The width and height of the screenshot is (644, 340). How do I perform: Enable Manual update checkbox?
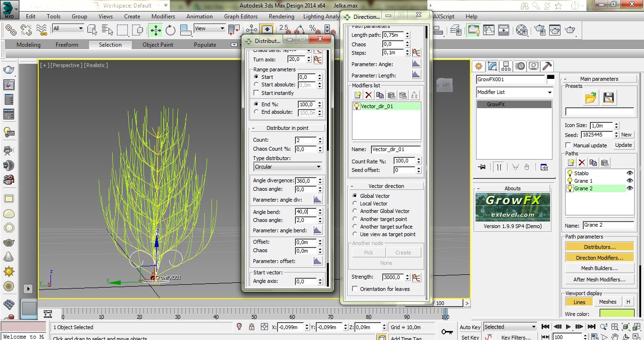coord(569,145)
